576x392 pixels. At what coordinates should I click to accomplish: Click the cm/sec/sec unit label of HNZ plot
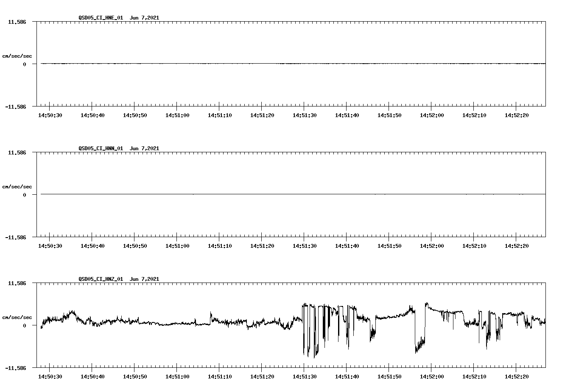pyautogui.click(x=17, y=317)
